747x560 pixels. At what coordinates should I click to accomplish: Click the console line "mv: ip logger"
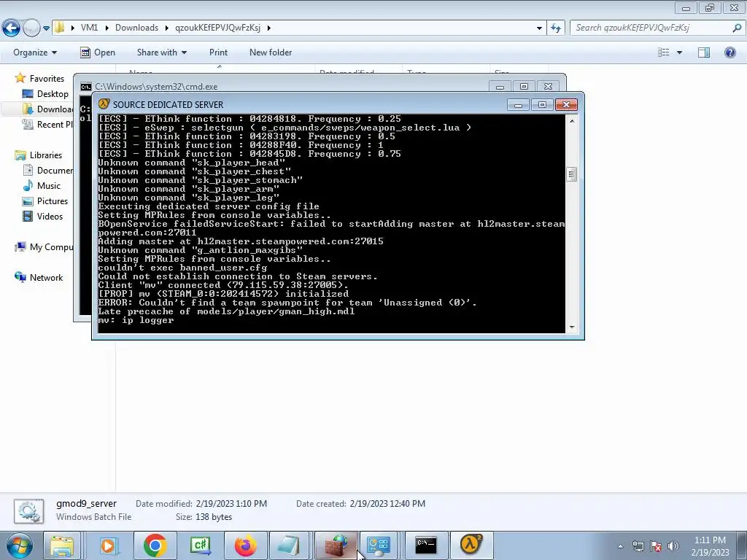[136, 320]
